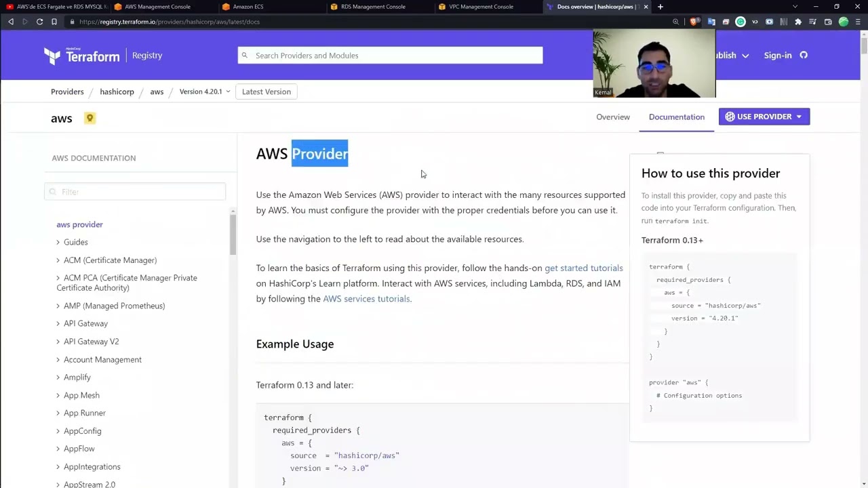Expand the AppConfig chevron
Screen dimensions: 868x488
point(58,431)
